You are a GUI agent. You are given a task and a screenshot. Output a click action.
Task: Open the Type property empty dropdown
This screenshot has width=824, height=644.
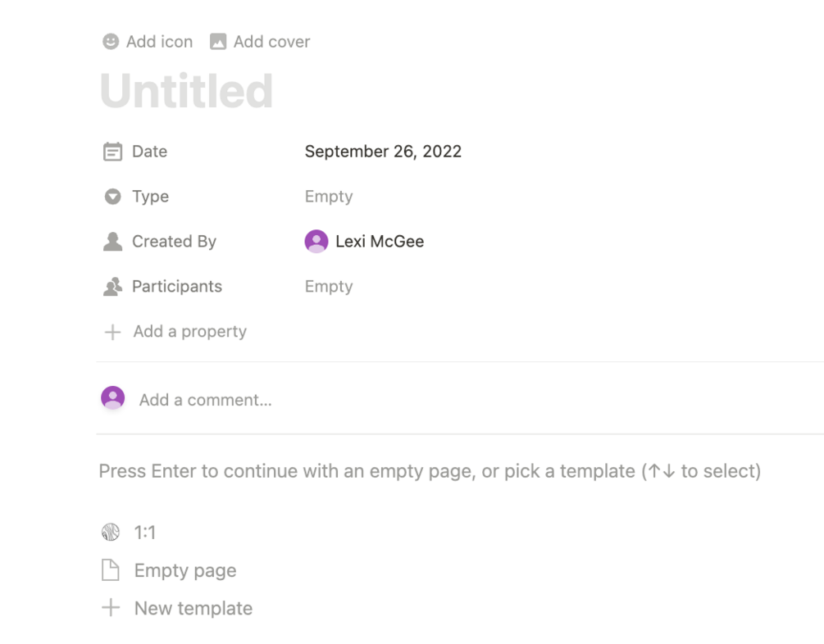(329, 197)
